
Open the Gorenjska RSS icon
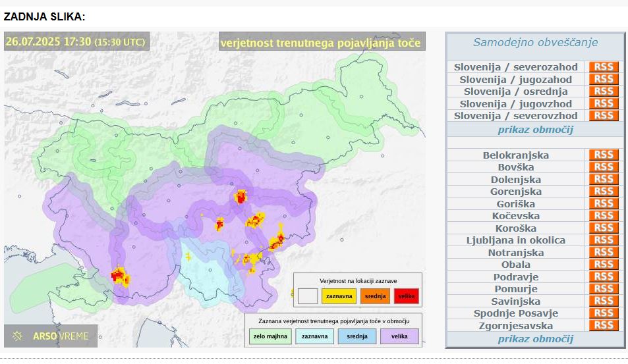(603, 192)
